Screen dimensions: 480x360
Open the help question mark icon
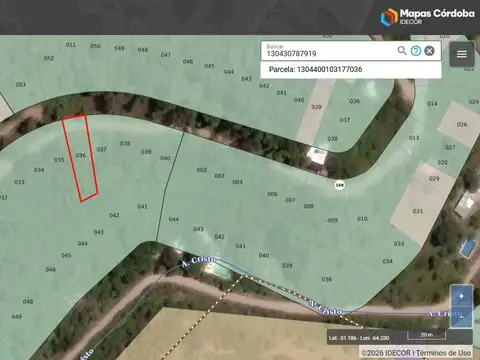416,51
